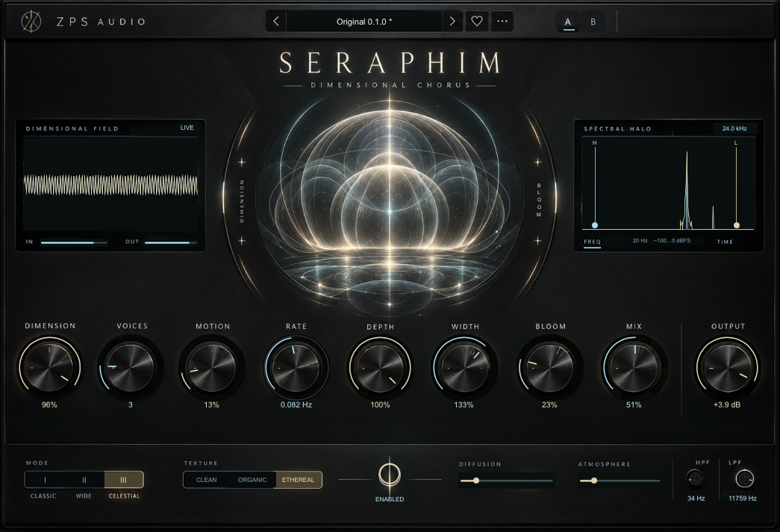This screenshot has width=780, height=532.
Task: Click the Bloom value 23%
Action: pos(549,404)
